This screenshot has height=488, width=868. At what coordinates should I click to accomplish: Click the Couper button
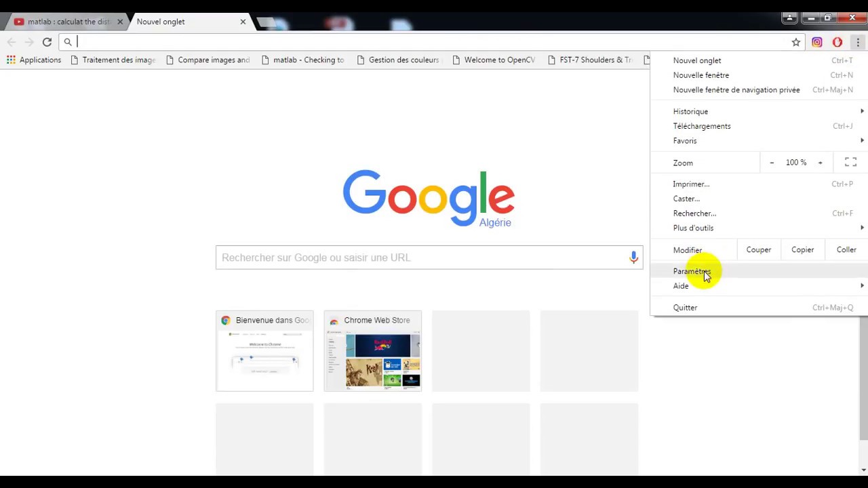pyautogui.click(x=758, y=249)
